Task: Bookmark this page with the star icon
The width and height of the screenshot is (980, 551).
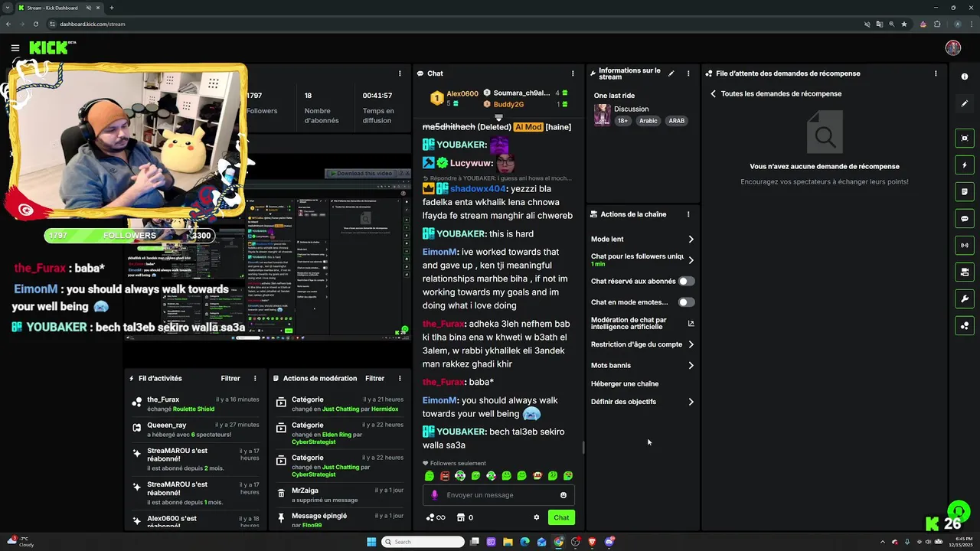Action: [x=904, y=24]
